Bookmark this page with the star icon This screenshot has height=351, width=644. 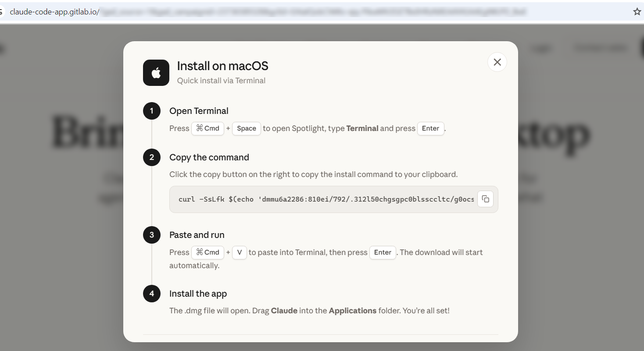point(637,12)
